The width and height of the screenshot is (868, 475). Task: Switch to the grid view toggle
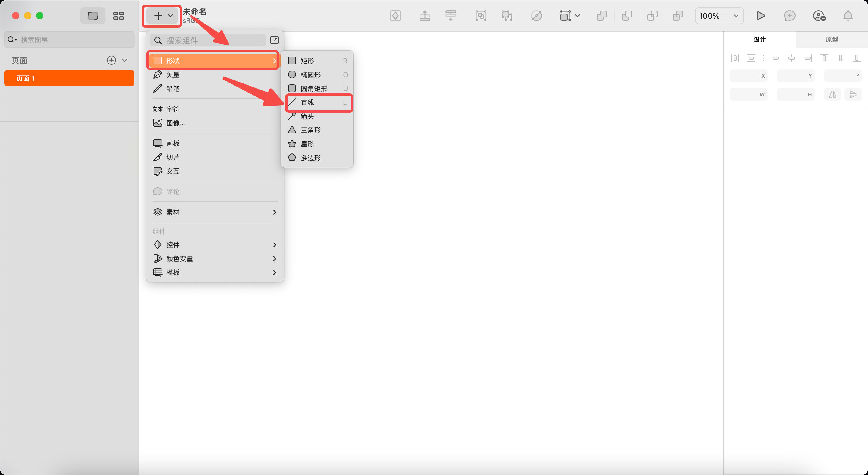point(118,16)
